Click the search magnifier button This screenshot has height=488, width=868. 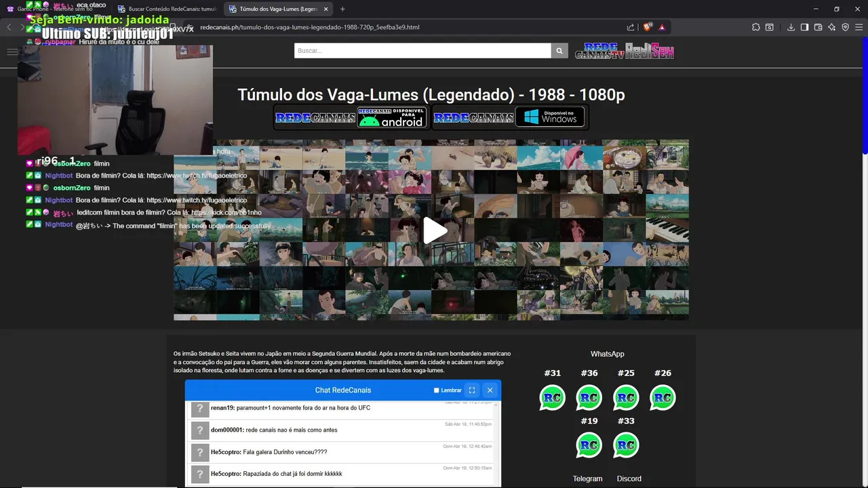coord(559,51)
